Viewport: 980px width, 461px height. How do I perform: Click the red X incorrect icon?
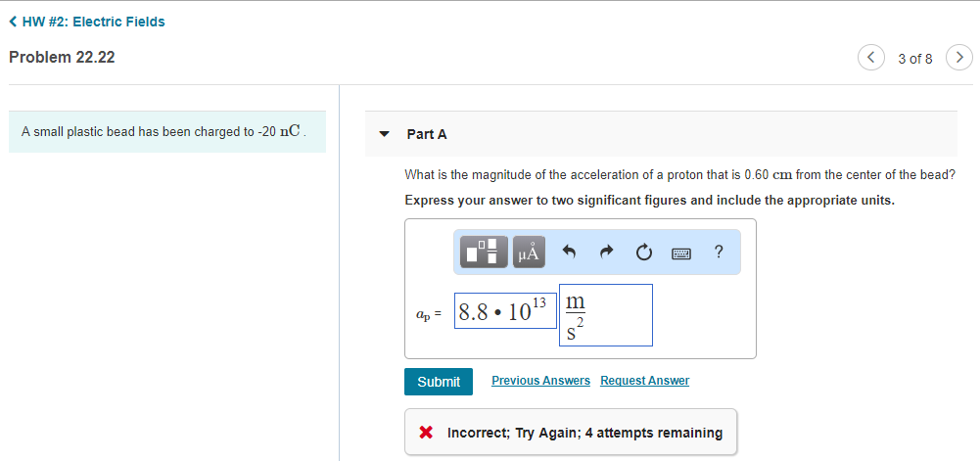(x=426, y=433)
